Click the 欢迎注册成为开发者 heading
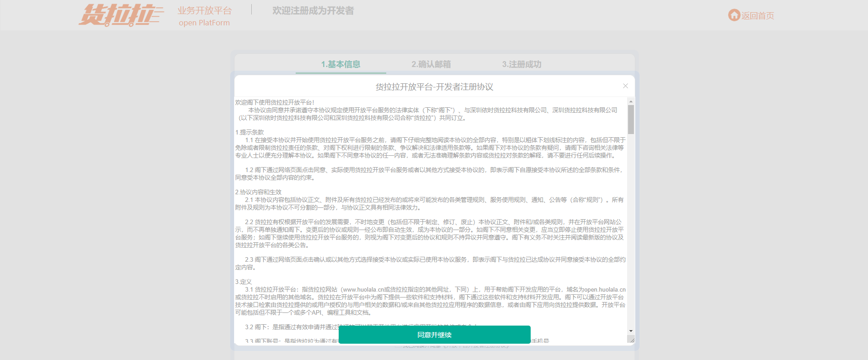 [313, 10]
